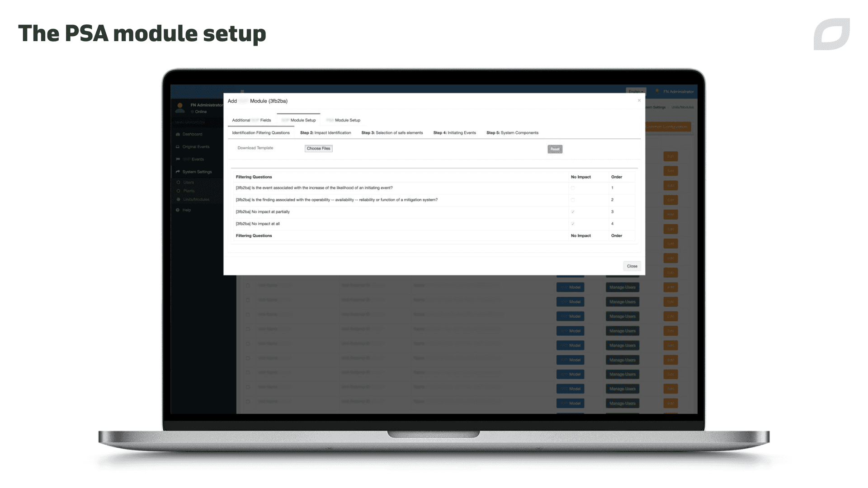Click the flag icon beside Events

pos(178,159)
